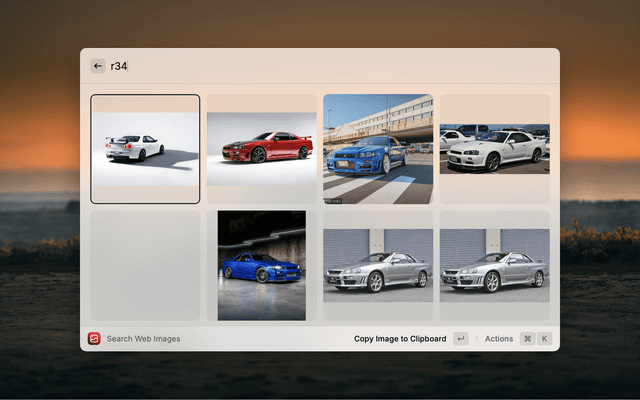Click the Search Web Images label
This screenshot has width=640, height=400.
[x=144, y=339]
